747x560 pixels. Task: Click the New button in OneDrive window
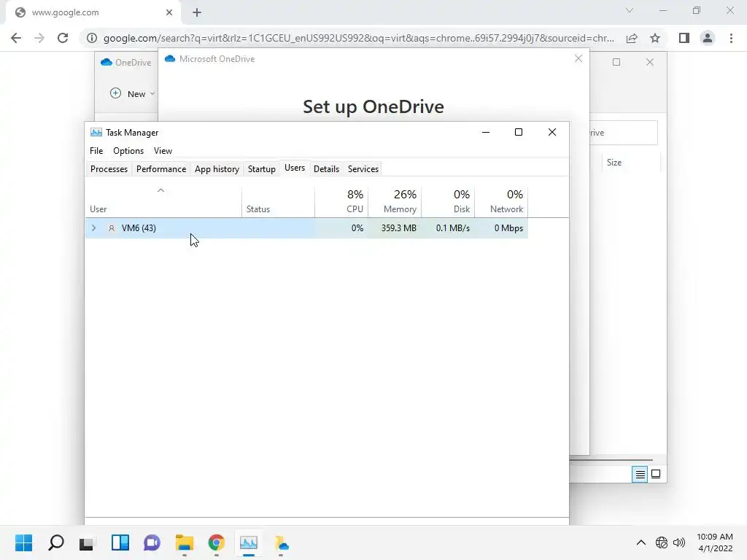[x=132, y=94]
